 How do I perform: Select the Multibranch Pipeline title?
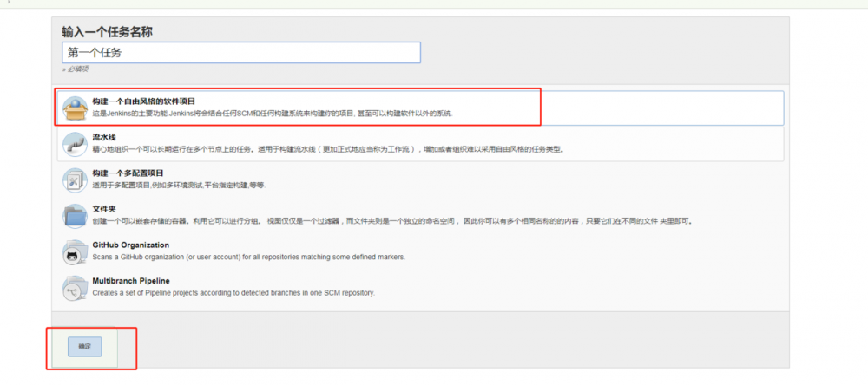coord(131,281)
